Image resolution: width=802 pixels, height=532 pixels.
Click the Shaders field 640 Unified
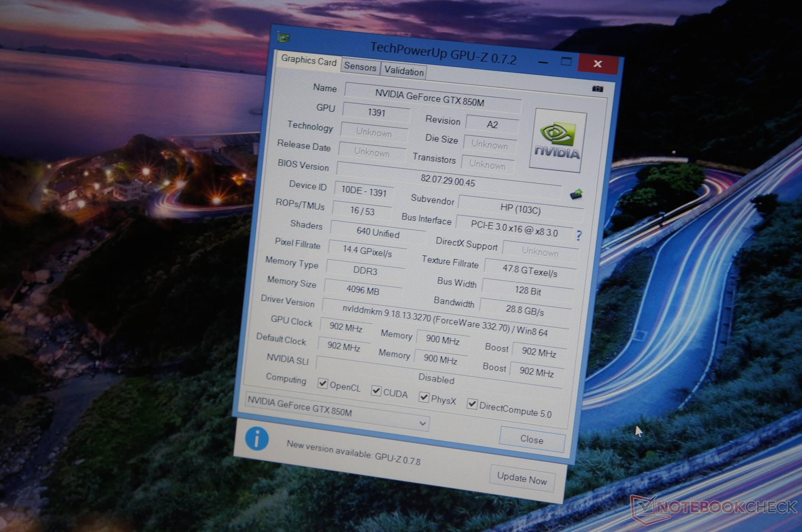[377, 232]
